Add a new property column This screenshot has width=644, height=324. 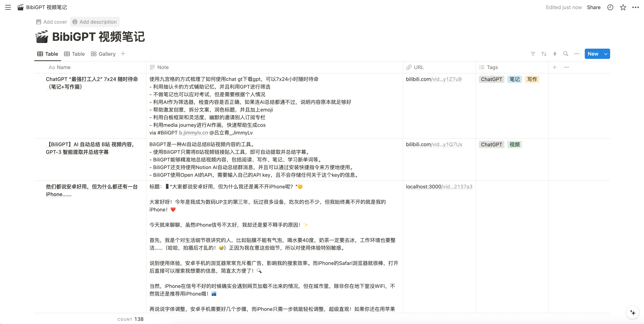point(555,67)
